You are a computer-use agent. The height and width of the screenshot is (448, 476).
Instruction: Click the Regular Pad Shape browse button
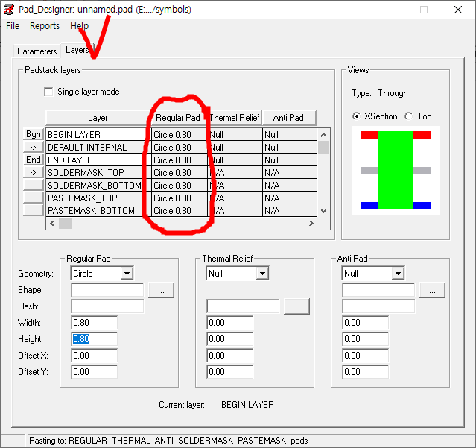pos(161,290)
